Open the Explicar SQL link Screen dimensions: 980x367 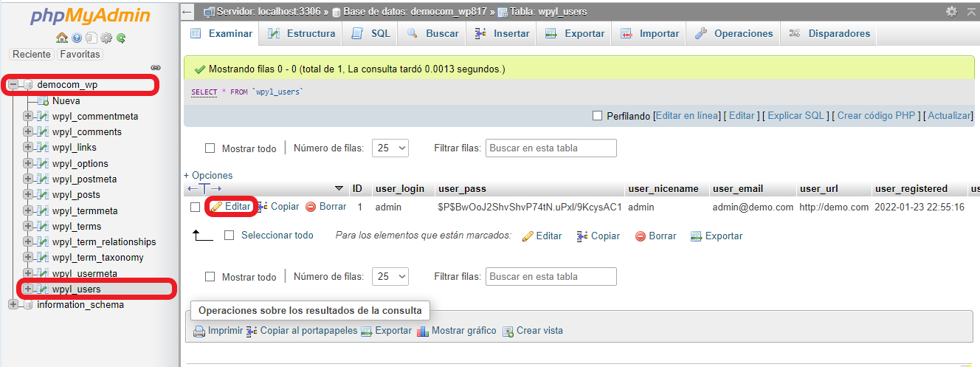click(796, 116)
